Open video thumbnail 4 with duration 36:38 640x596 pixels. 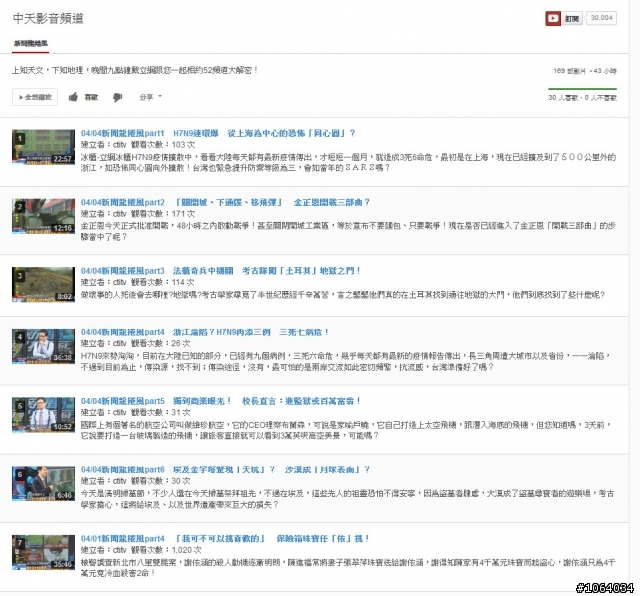point(43,346)
